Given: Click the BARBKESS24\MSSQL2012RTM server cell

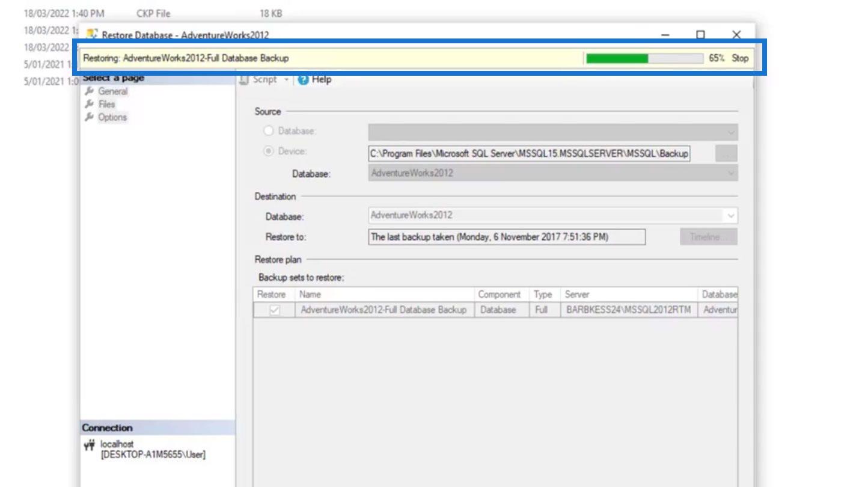Looking at the screenshot, I should coord(629,310).
